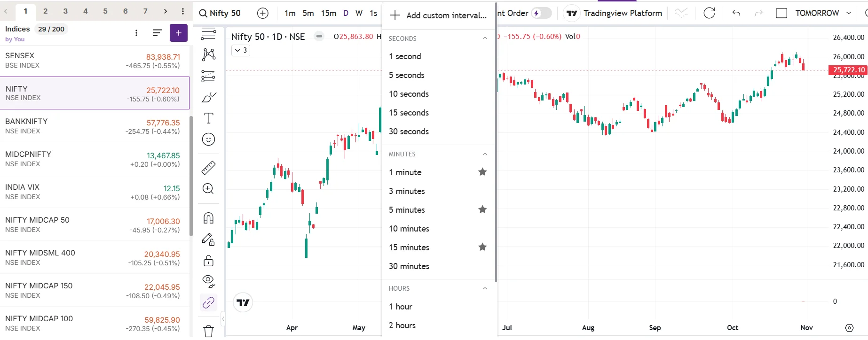
Task: Select the trend line tool
Action: point(208,33)
